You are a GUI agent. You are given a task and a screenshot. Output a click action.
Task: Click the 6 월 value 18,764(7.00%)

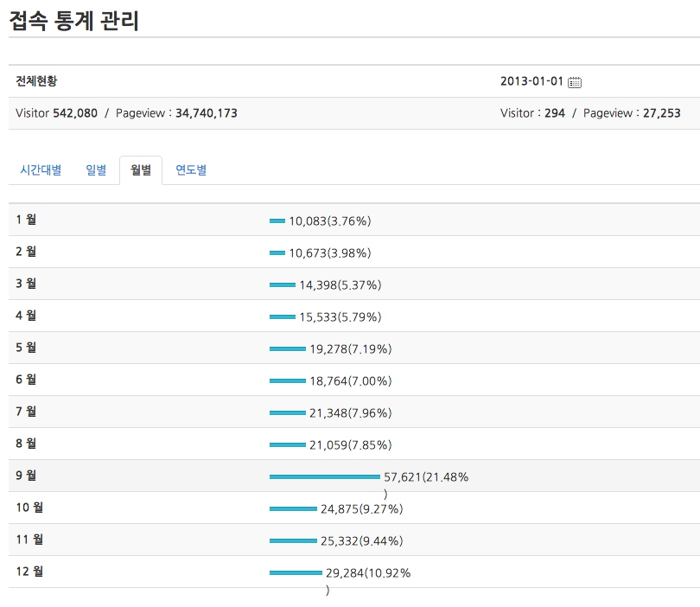point(350,381)
